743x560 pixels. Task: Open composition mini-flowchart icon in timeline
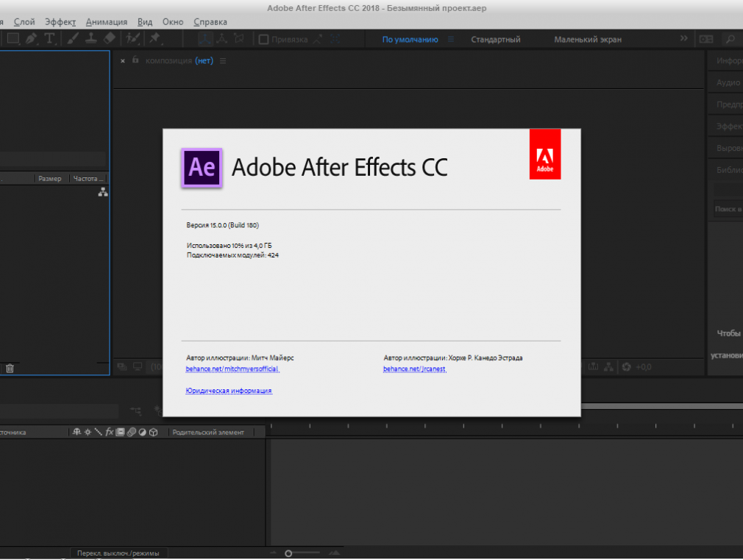point(136,411)
